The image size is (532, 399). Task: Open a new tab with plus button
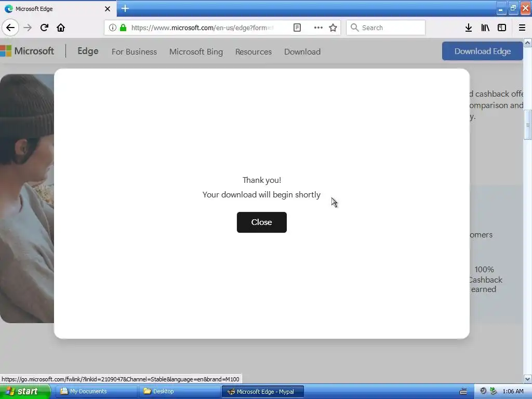(x=125, y=8)
